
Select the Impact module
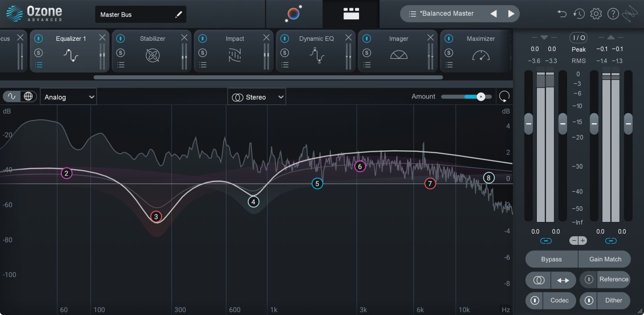click(235, 52)
